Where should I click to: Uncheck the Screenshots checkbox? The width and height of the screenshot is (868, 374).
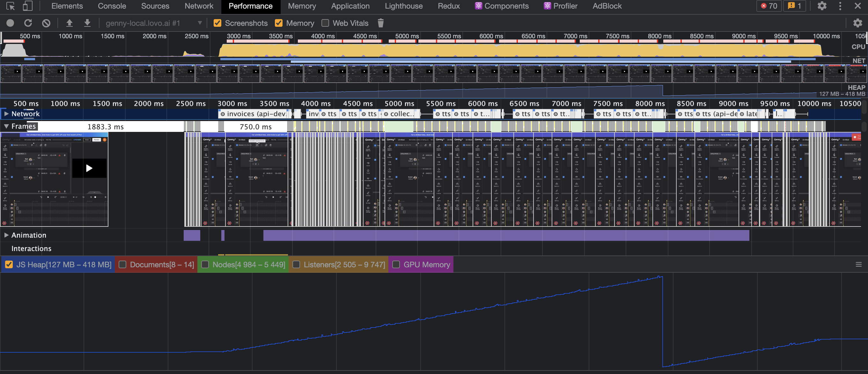coord(218,23)
